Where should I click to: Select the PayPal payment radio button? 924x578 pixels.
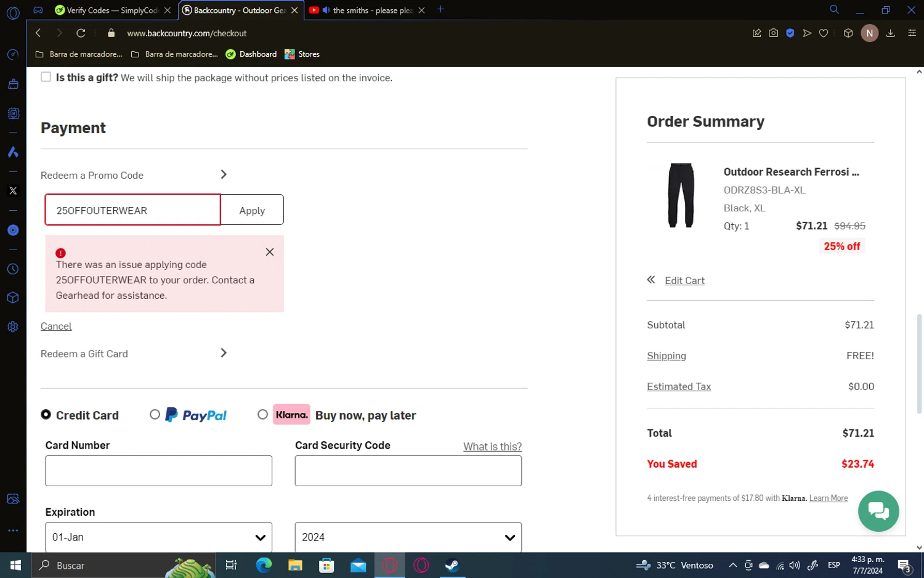pos(155,415)
